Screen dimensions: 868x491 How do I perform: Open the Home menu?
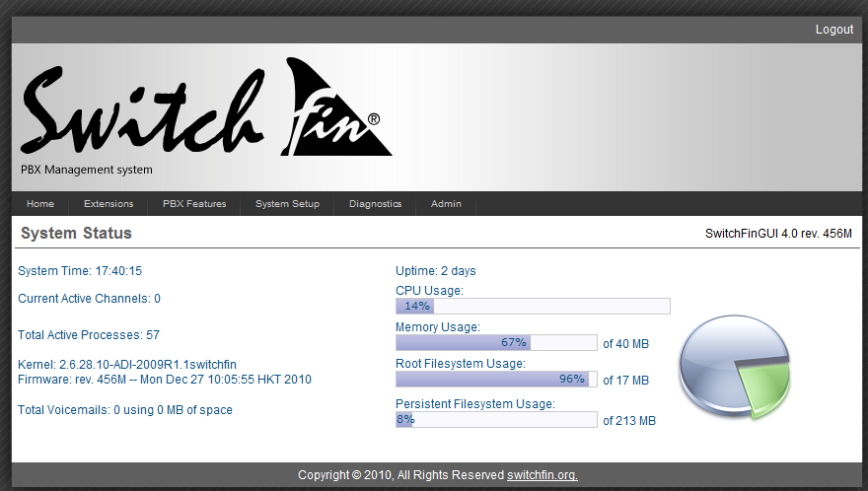40,204
